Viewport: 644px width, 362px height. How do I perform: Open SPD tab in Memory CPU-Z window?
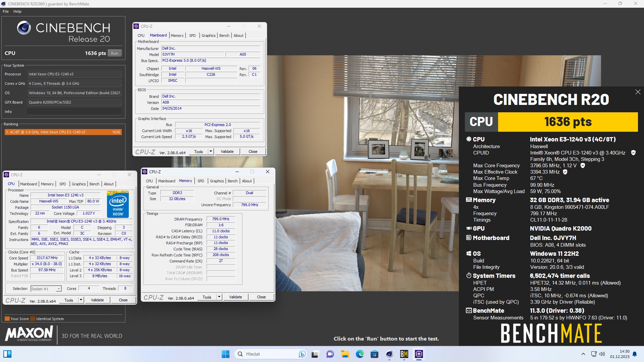[201, 181]
